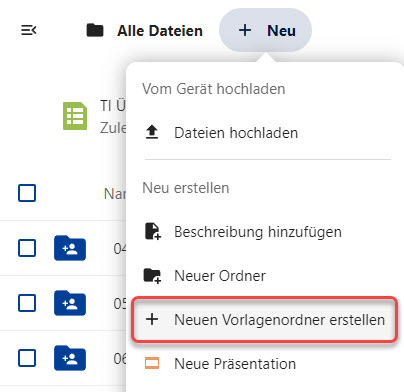Click the Alle Dateien breadcrumb link
This screenshot has height=392, width=404.
click(x=160, y=31)
